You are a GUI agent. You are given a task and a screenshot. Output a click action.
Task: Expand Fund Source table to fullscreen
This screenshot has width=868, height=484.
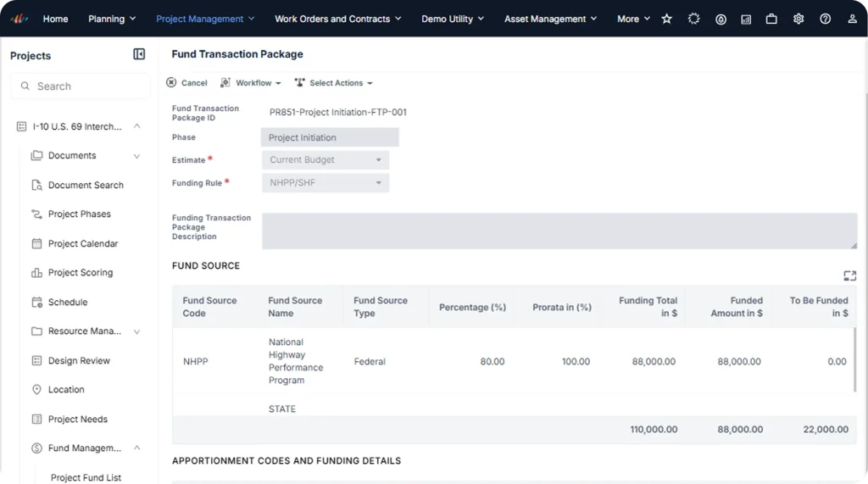pos(849,275)
